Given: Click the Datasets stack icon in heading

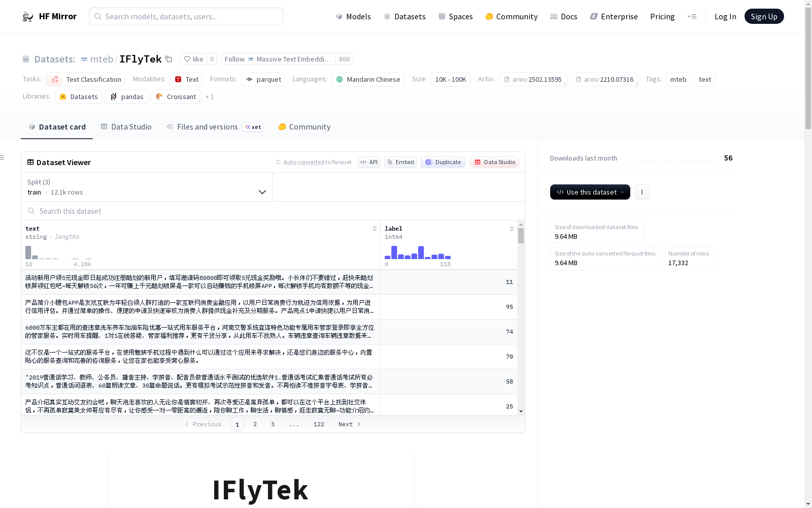Looking at the screenshot, I should click(x=26, y=59).
